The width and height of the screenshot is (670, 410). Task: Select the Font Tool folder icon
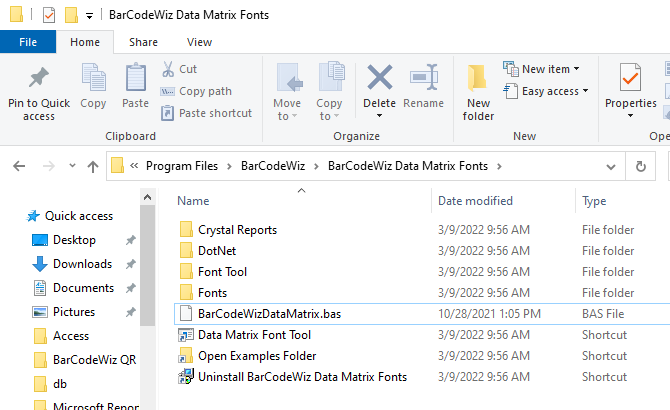[186, 272]
